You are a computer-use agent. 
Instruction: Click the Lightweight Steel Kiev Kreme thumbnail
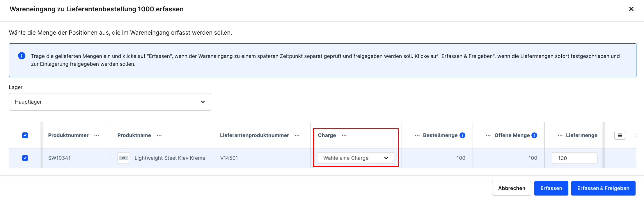[123, 158]
